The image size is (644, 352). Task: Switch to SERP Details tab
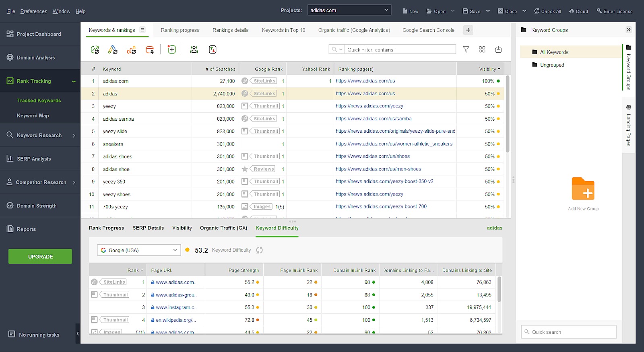click(148, 228)
